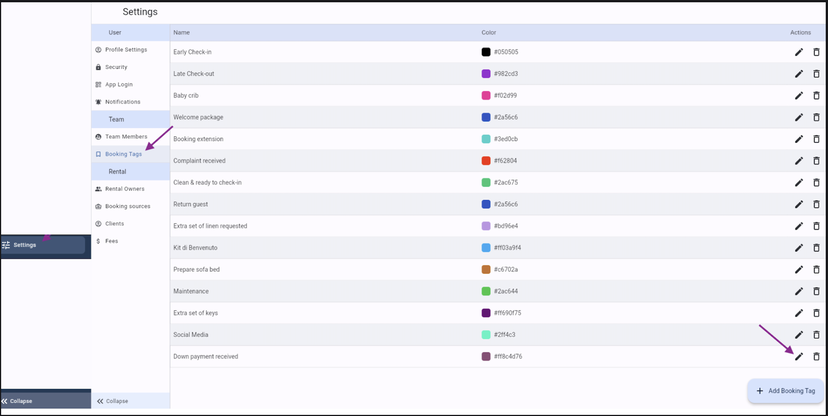This screenshot has height=416, width=828.
Task: Edit Extra set of linen requested tag
Action: (x=799, y=226)
